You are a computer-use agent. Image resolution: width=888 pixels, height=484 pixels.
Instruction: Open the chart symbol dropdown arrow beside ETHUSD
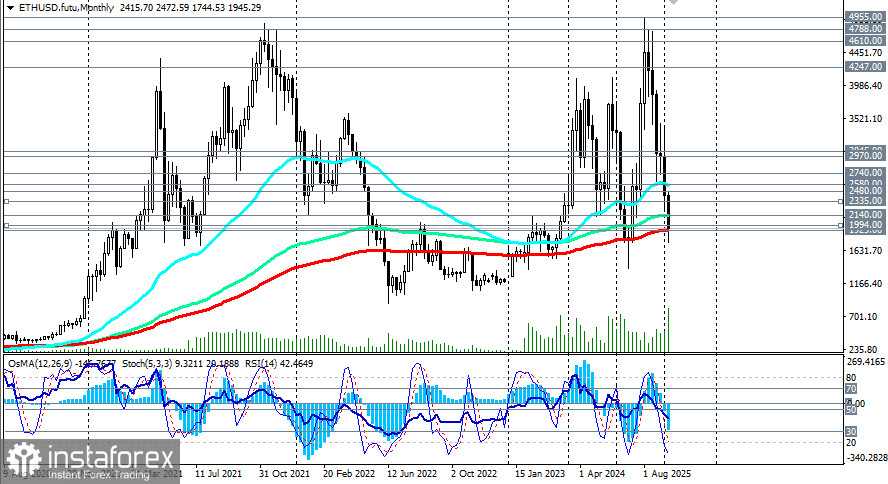click(10, 8)
